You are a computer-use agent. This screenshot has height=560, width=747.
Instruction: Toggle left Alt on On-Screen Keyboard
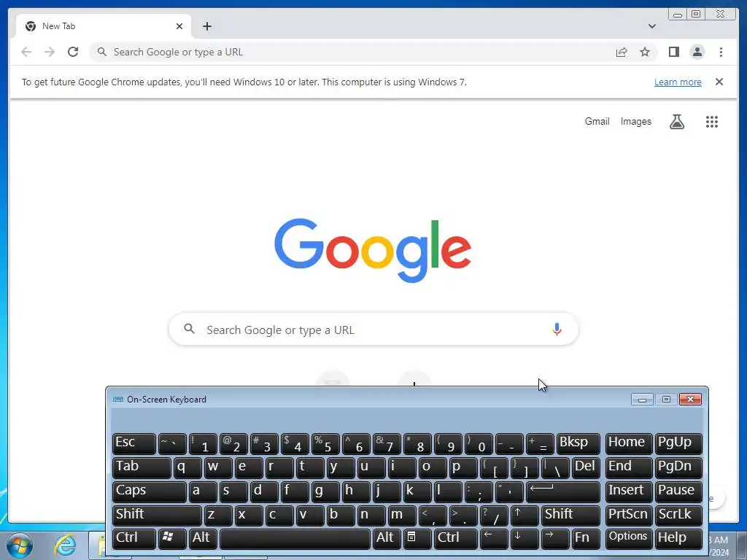tap(203, 539)
